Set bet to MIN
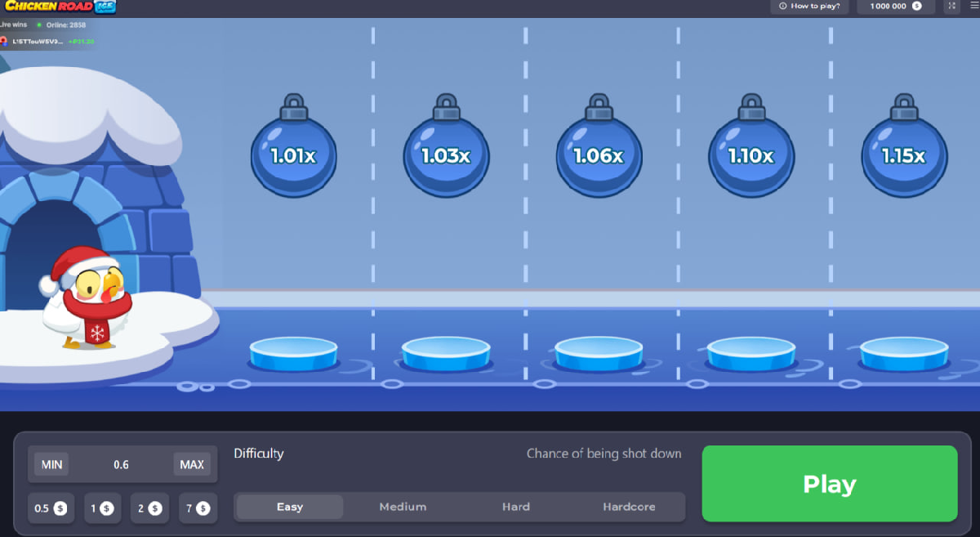This screenshot has width=980, height=537. point(51,464)
